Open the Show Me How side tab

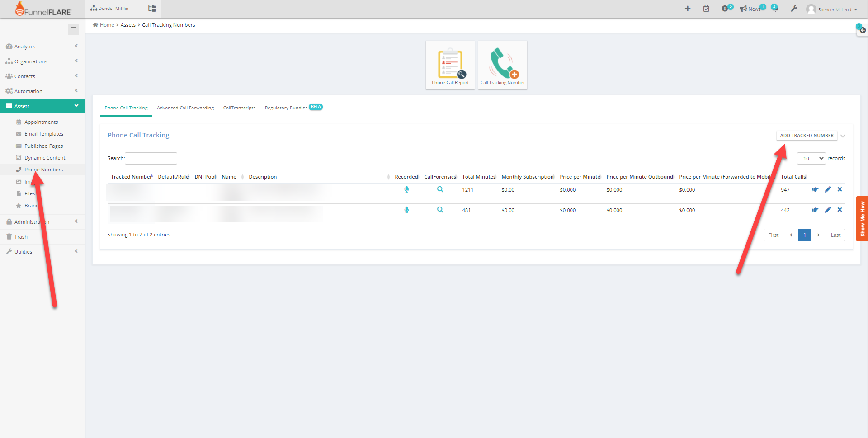pos(862,219)
